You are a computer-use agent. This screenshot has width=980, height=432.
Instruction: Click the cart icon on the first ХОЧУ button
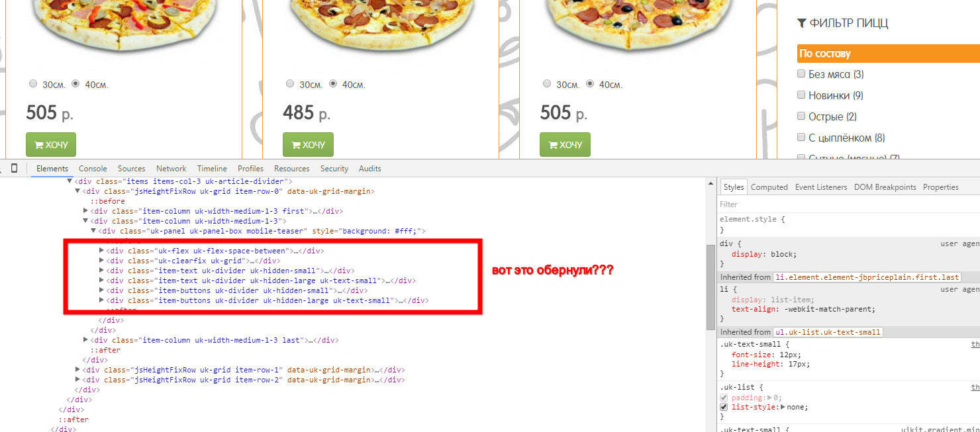coord(38,145)
